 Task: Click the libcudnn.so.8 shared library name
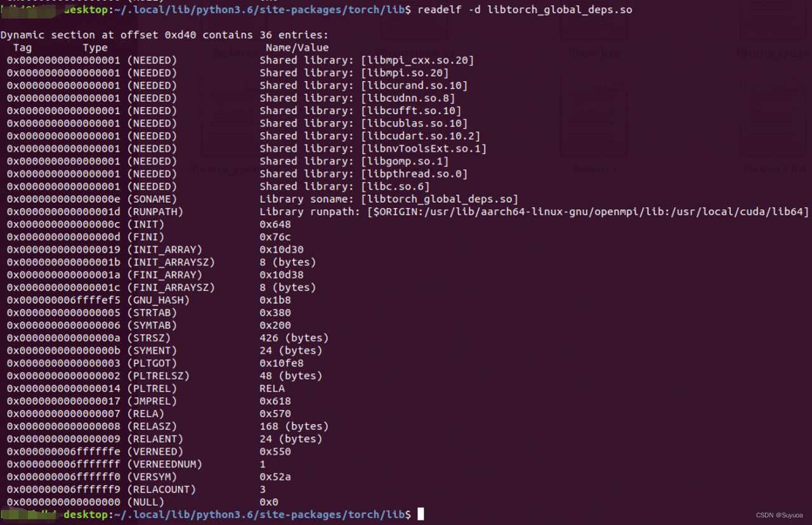(408, 98)
